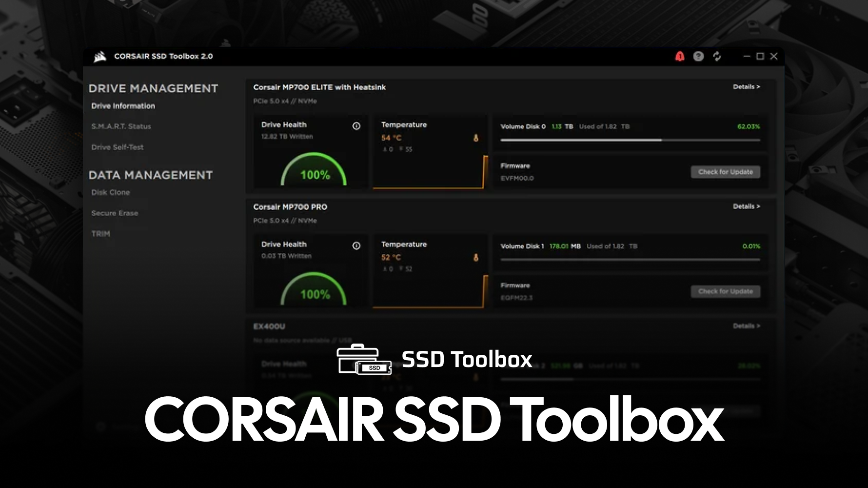868x488 pixels.
Task: Click the Corsair MP700 ELITE with Heatsink title
Action: [319, 87]
